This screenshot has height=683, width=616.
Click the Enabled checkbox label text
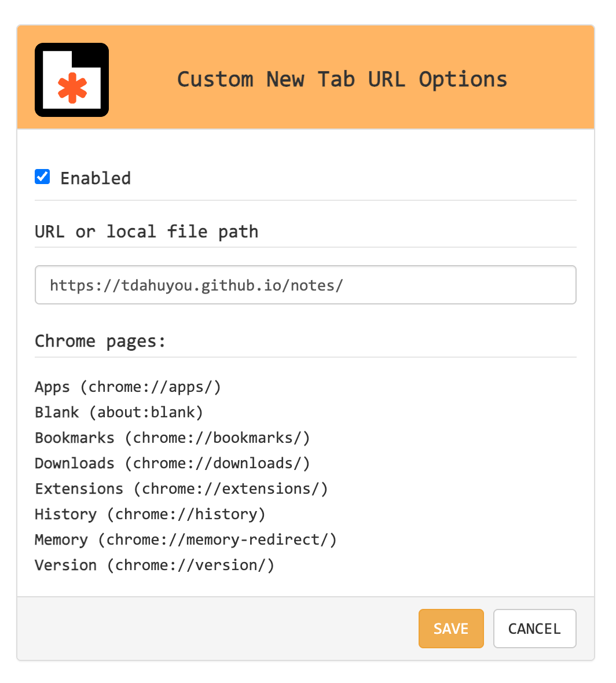click(x=96, y=178)
